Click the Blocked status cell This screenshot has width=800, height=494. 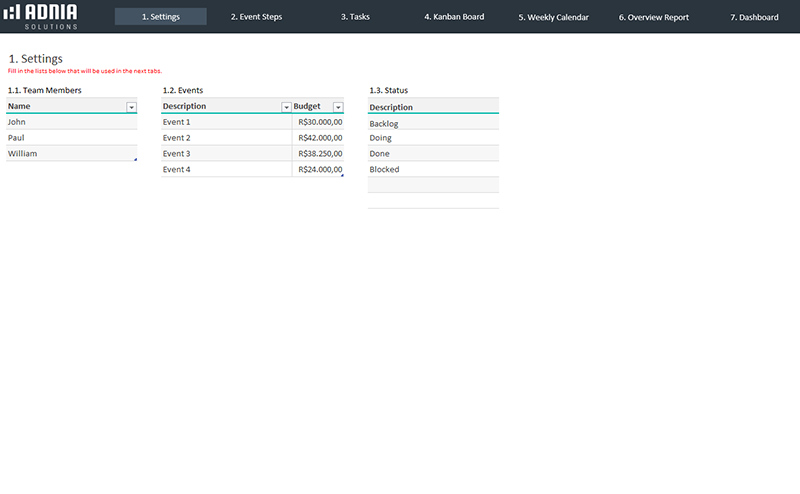433,170
